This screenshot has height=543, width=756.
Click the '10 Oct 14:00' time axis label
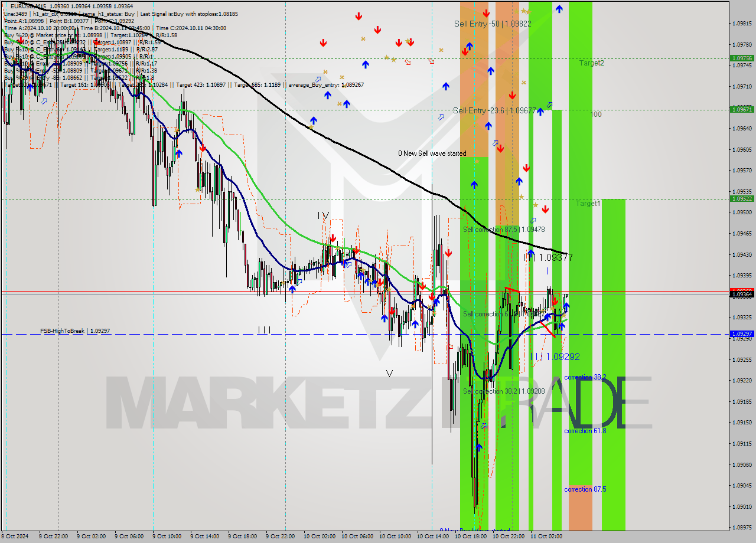tap(432, 537)
